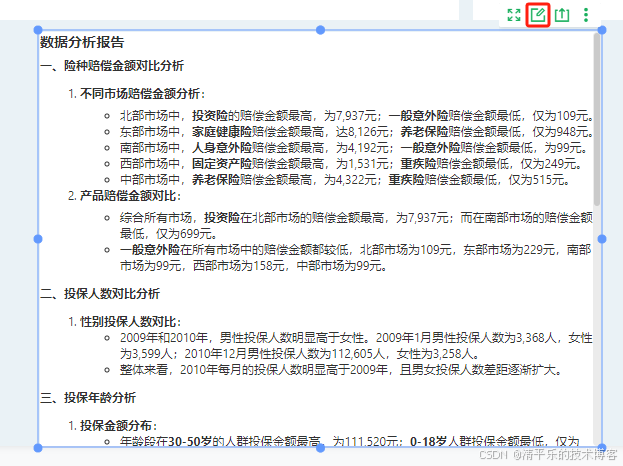Viewport: 623px width, 466px height.
Task: Click the 南部市场中 bullet line
Action: [353, 148]
